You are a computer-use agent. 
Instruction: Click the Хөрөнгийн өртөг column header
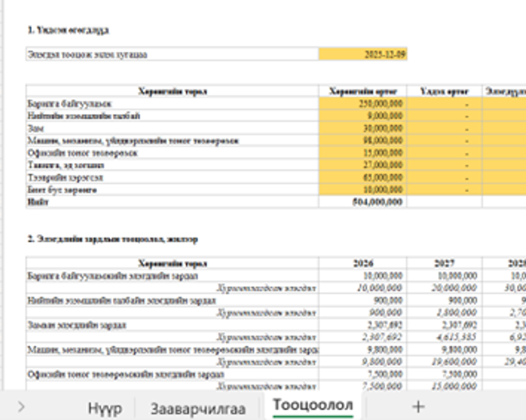pyautogui.click(x=363, y=91)
